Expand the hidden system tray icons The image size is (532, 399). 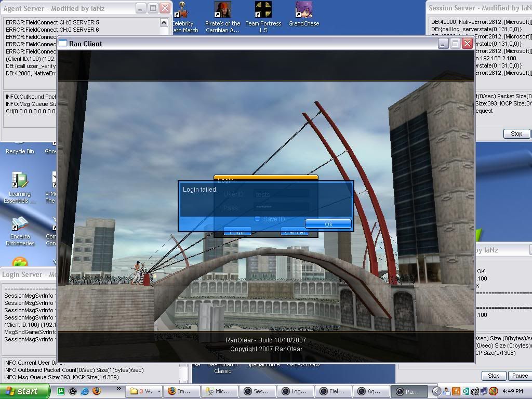pos(436,391)
